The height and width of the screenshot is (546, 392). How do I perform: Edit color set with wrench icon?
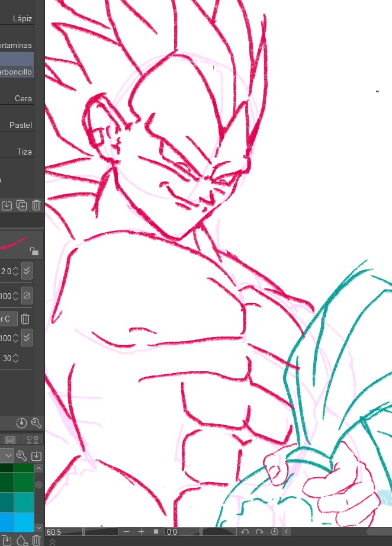point(21,455)
